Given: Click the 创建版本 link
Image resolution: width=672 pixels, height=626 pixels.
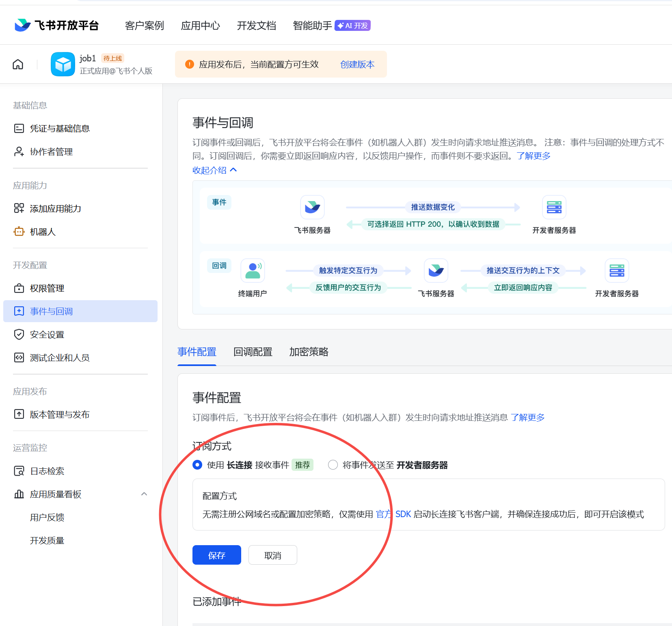Looking at the screenshot, I should click(357, 64).
